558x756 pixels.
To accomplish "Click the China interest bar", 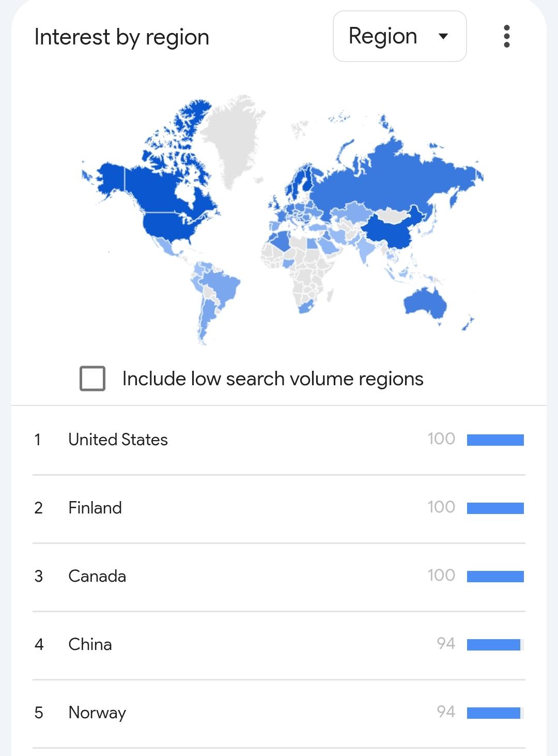I will point(493,645).
